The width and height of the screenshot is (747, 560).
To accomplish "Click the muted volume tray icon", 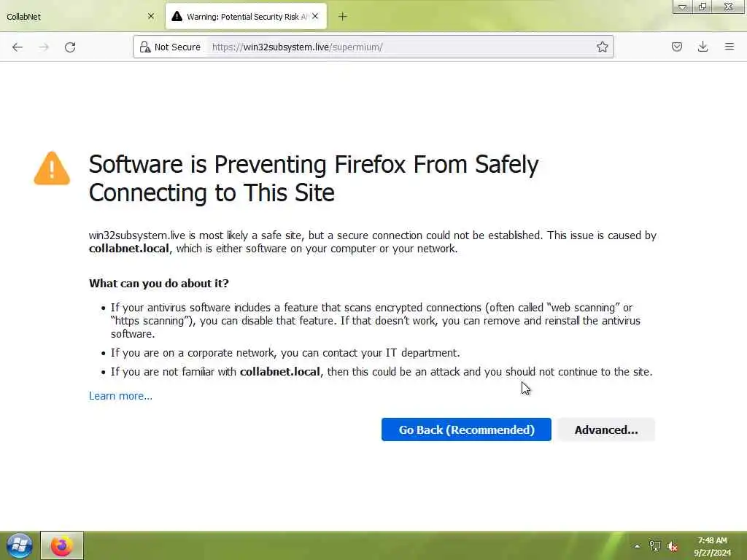I will [x=673, y=546].
